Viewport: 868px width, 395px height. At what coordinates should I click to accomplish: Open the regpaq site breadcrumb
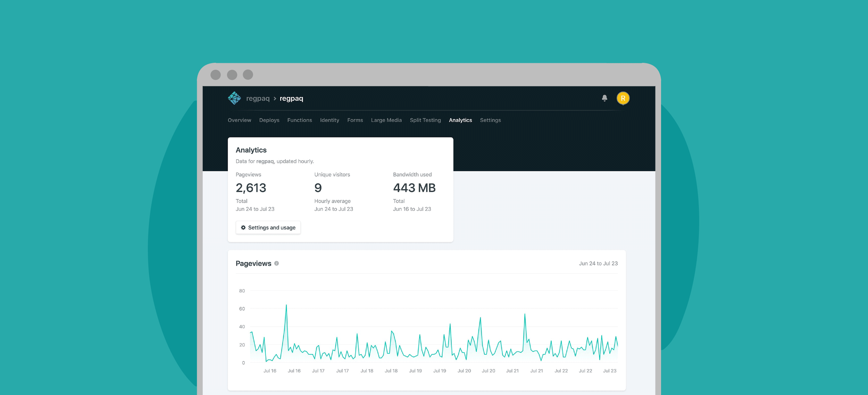coord(291,99)
